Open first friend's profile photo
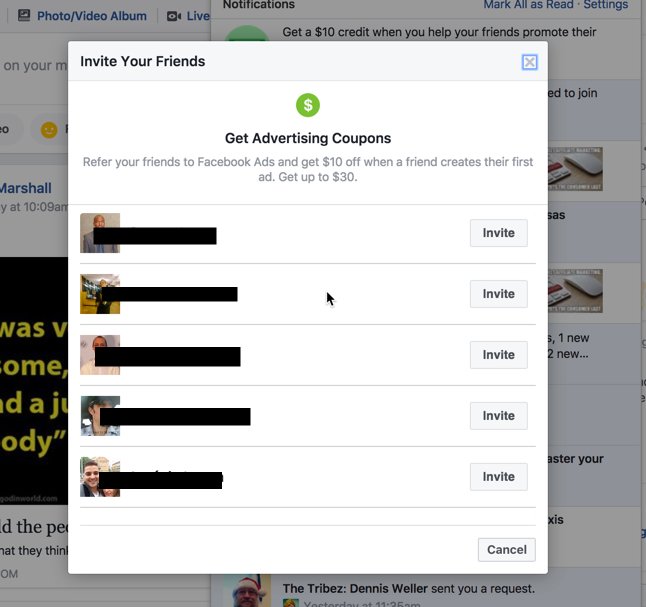Viewport: 646px width, 607px height. (x=100, y=233)
